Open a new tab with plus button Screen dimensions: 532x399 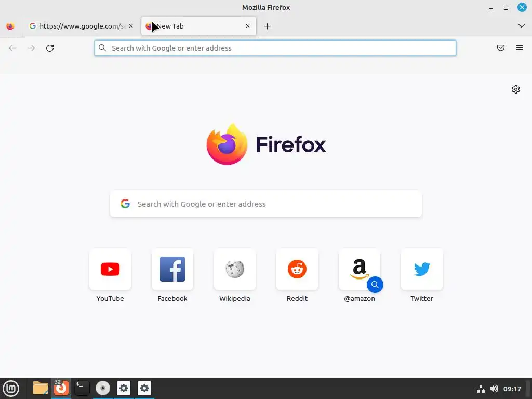click(x=268, y=26)
